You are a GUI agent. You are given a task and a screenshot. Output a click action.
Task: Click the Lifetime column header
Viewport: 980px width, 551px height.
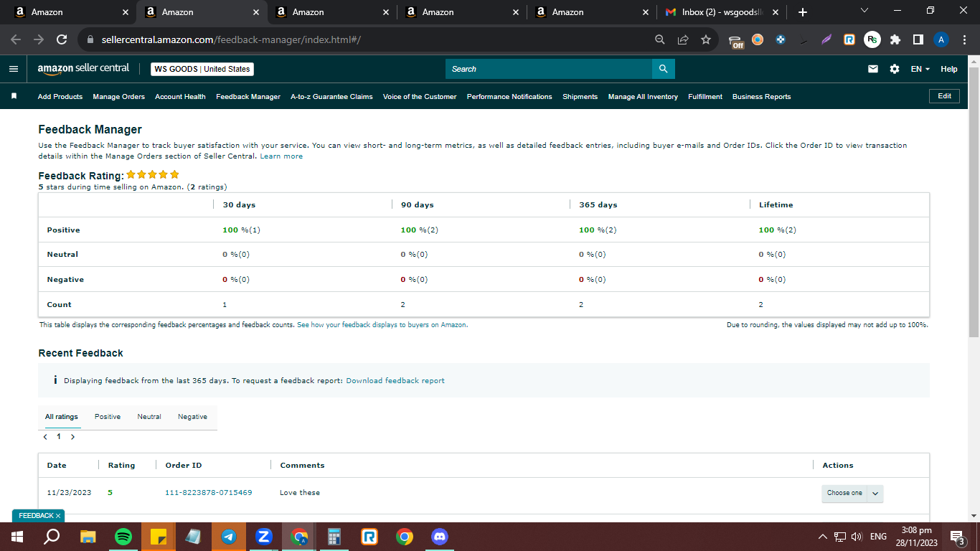pos(776,205)
